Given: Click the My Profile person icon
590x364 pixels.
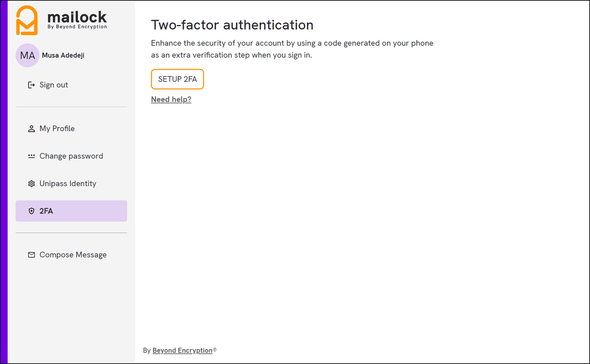Looking at the screenshot, I should [31, 128].
